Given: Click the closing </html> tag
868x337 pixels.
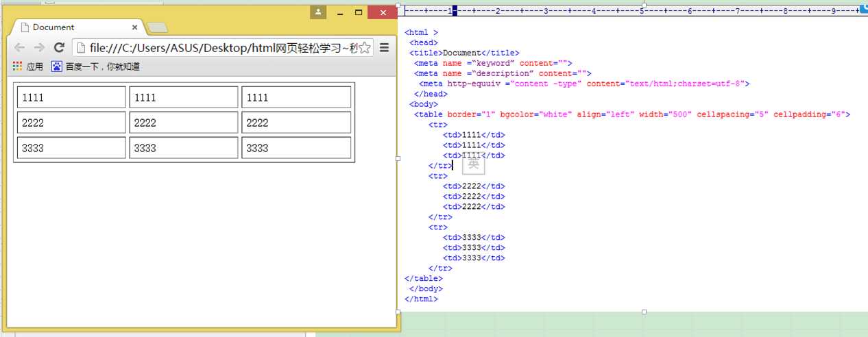Looking at the screenshot, I should (x=421, y=299).
